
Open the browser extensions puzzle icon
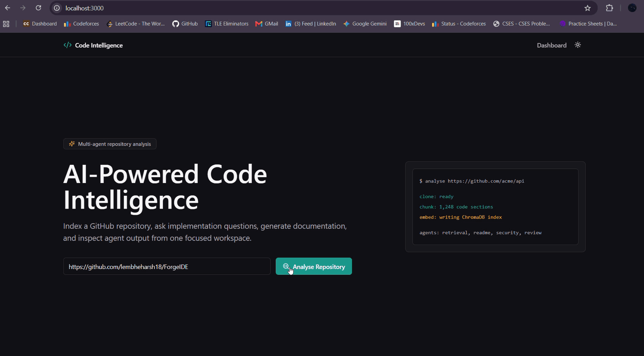[610, 8]
